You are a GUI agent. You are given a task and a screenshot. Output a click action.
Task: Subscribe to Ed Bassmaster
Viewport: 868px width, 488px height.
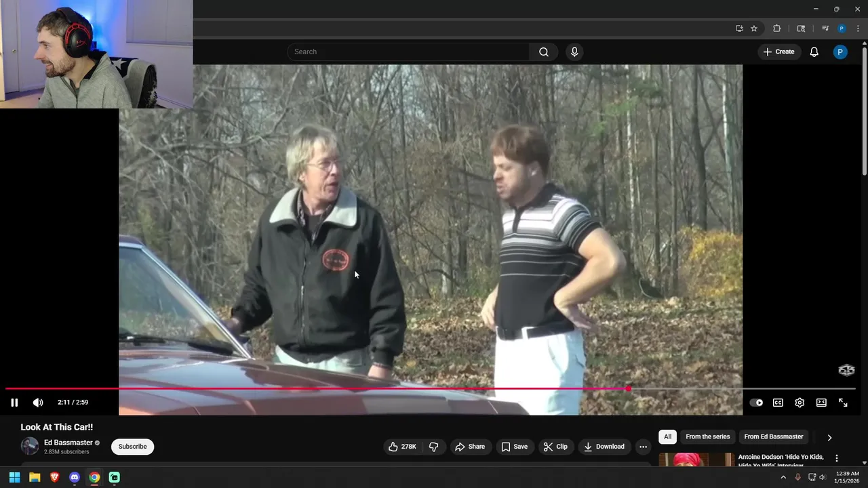point(132,447)
